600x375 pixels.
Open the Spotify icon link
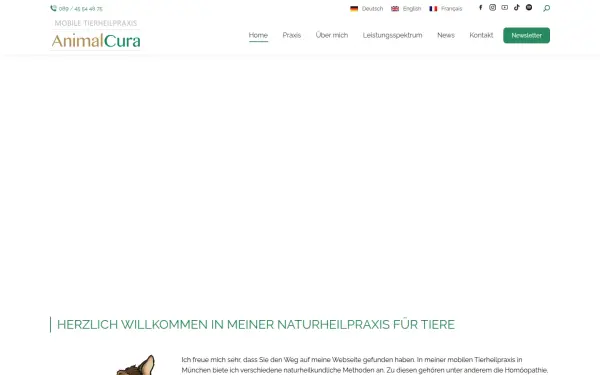tap(529, 7)
